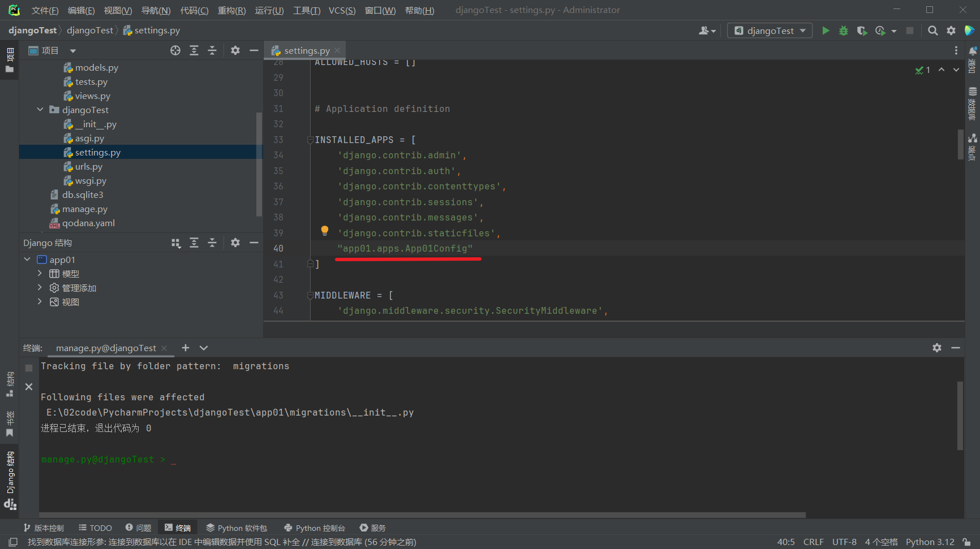The width and height of the screenshot is (980, 549).
Task: Add a new terminal tab with plus
Action: [186, 348]
